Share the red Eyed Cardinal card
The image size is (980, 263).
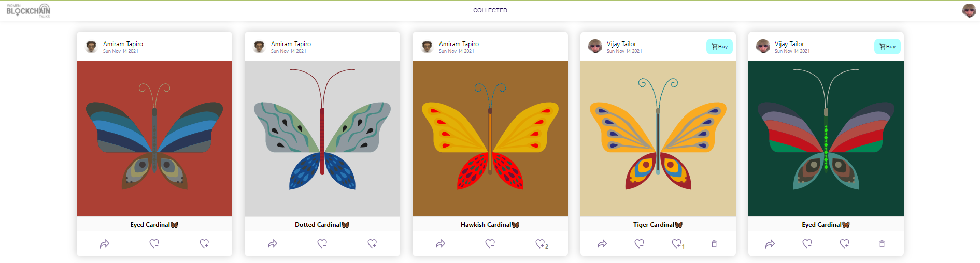(x=105, y=244)
